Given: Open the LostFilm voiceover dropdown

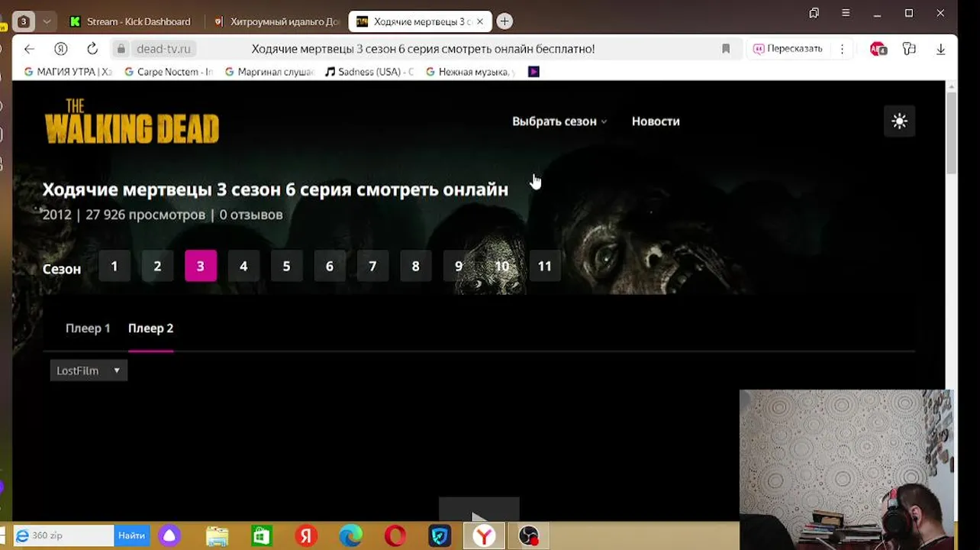Looking at the screenshot, I should (89, 370).
